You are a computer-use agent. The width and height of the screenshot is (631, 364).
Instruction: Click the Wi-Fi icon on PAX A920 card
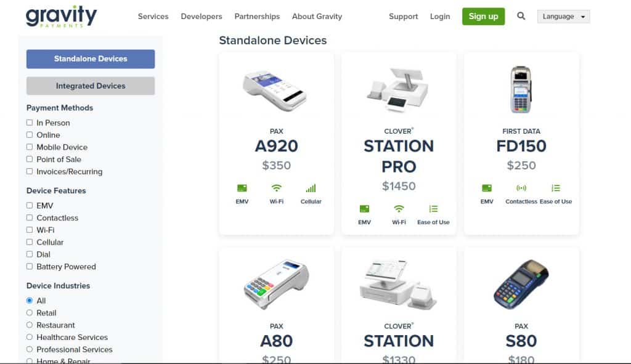pos(277,188)
